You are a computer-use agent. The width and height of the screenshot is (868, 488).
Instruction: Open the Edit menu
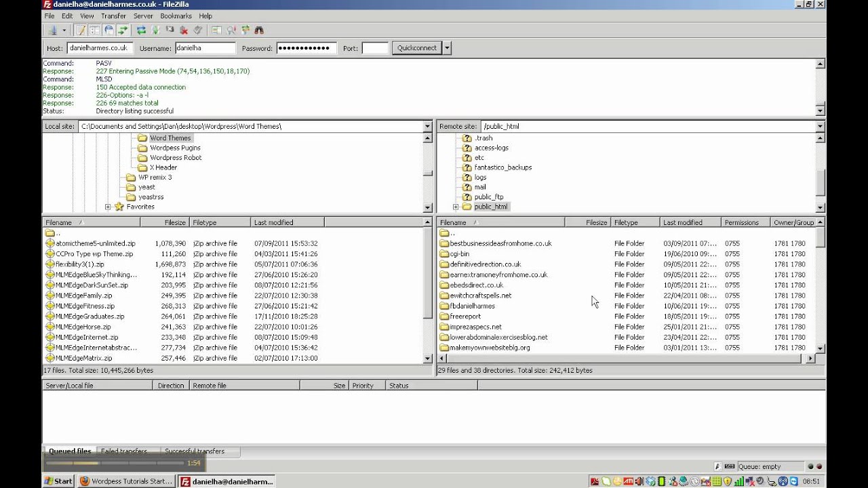click(x=67, y=16)
